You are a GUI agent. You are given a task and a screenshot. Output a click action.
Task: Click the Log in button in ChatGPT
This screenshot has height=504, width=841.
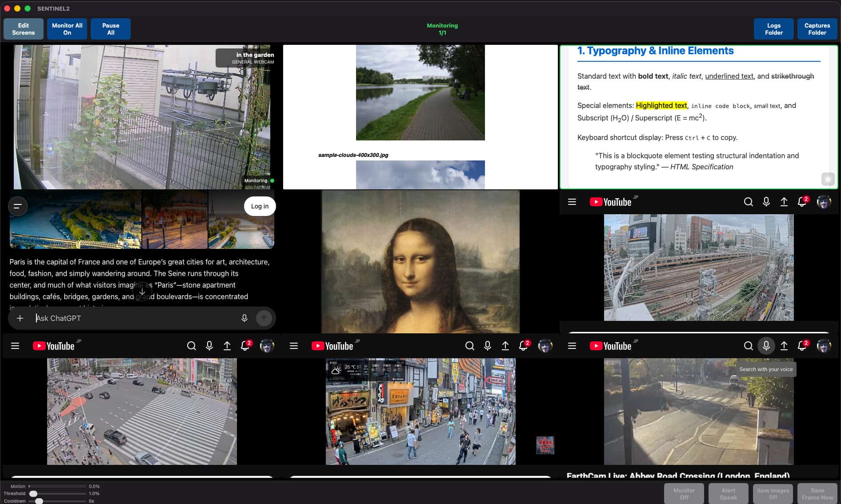click(260, 206)
